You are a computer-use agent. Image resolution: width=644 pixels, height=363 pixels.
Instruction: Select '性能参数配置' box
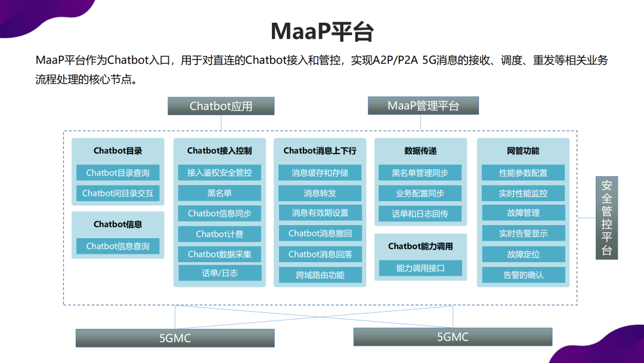[x=523, y=173]
